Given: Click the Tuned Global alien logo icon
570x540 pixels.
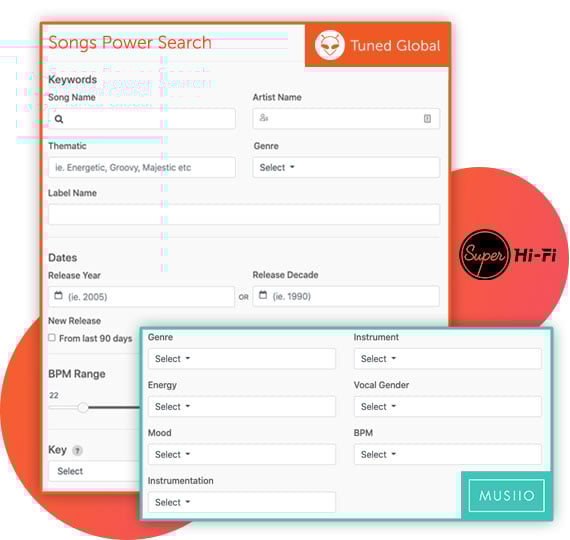Looking at the screenshot, I should (x=329, y=45).
